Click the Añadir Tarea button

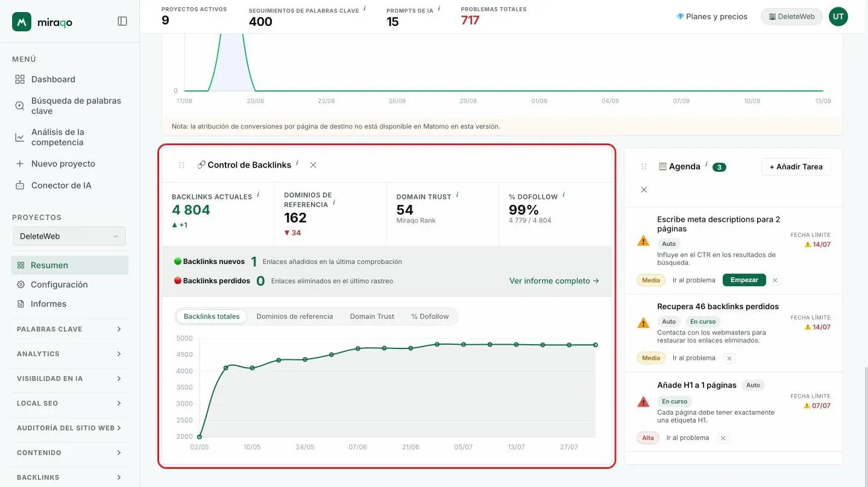point(796,167)
